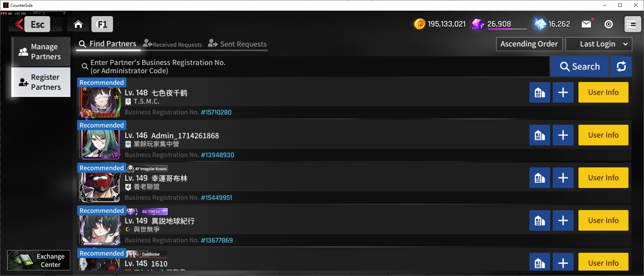644x276 pixels.
Task: Switch to the Received Requests tab
Action: click(172, 44)
